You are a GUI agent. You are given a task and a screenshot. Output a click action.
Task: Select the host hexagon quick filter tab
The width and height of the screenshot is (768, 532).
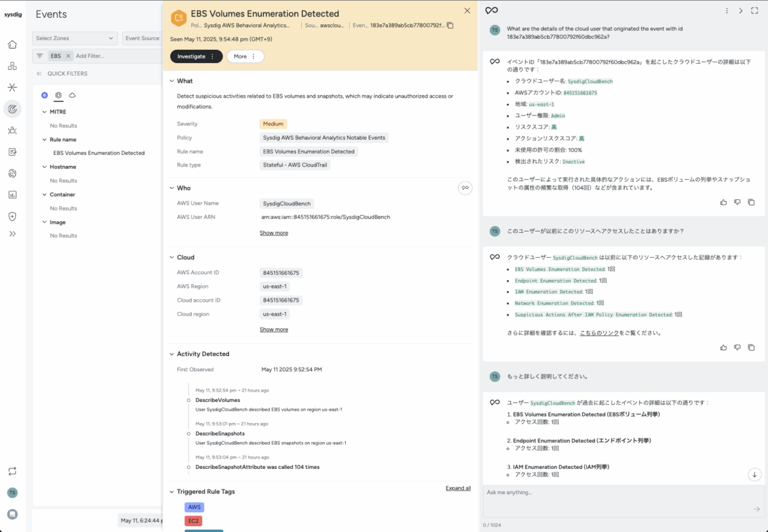click(x=58, y=95)
